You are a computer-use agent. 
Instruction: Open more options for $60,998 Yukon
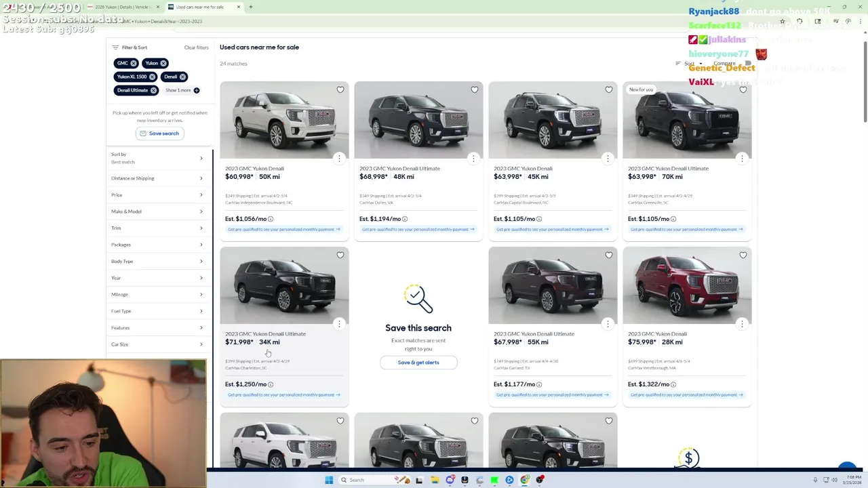339,158
